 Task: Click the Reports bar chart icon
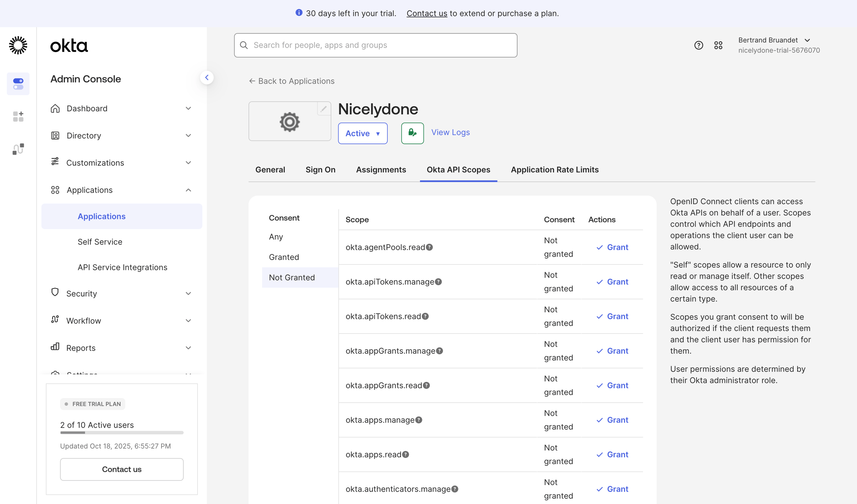point(55,347)
